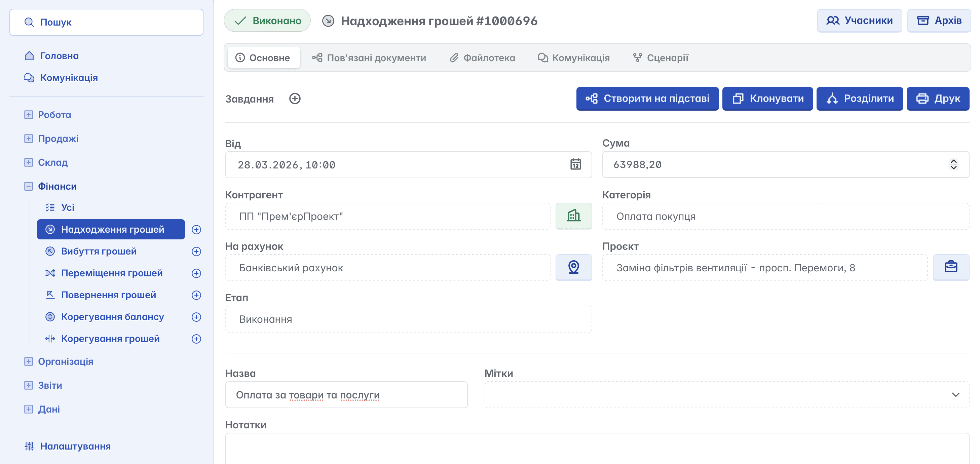This screenshot has width=980, height=464.
Task: Switch to Пов'язані документи tab
Action: [x=369, y=58]
